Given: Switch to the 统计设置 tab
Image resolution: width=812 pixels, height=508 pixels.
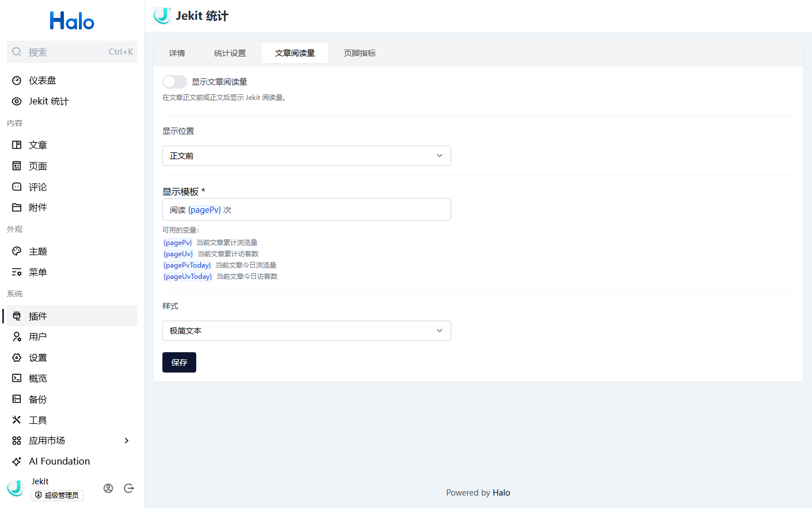Looking at the screenshot, I should click(230, 53).
